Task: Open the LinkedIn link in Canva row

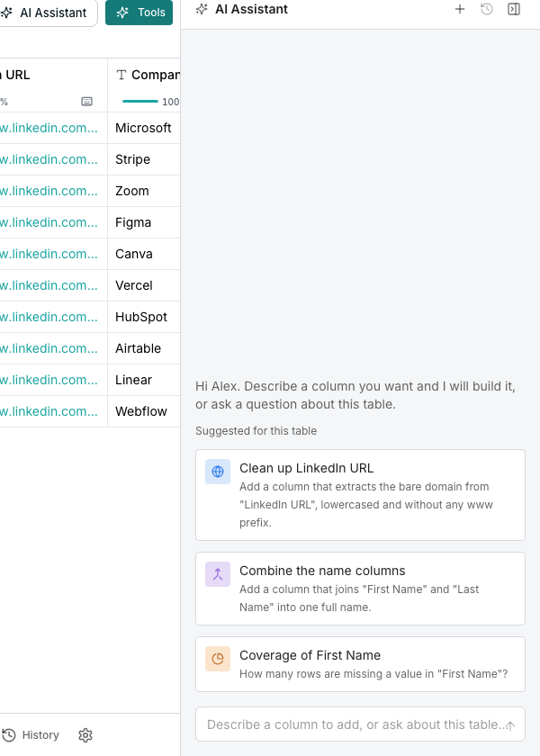Action: 49,254
